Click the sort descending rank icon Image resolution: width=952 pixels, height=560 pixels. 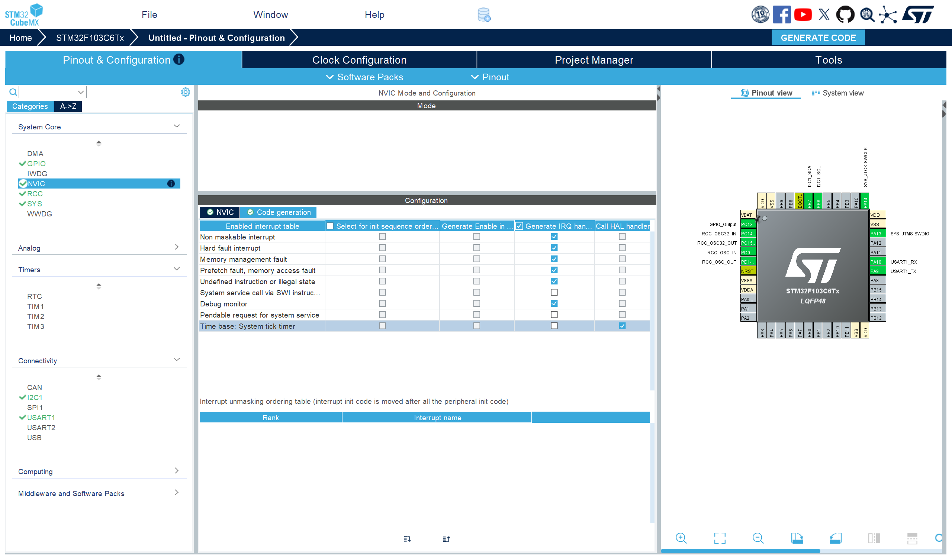pyautogui.click(x=407, y=539)
